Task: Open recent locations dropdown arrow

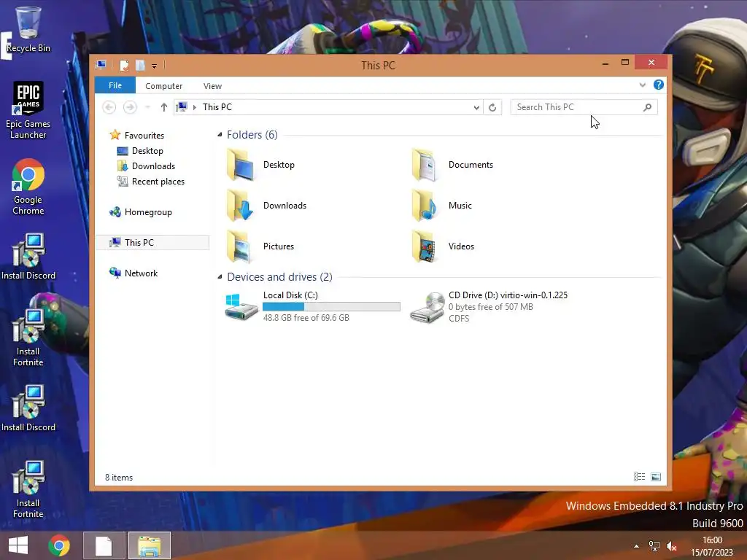Action: [x=147, y=107]
